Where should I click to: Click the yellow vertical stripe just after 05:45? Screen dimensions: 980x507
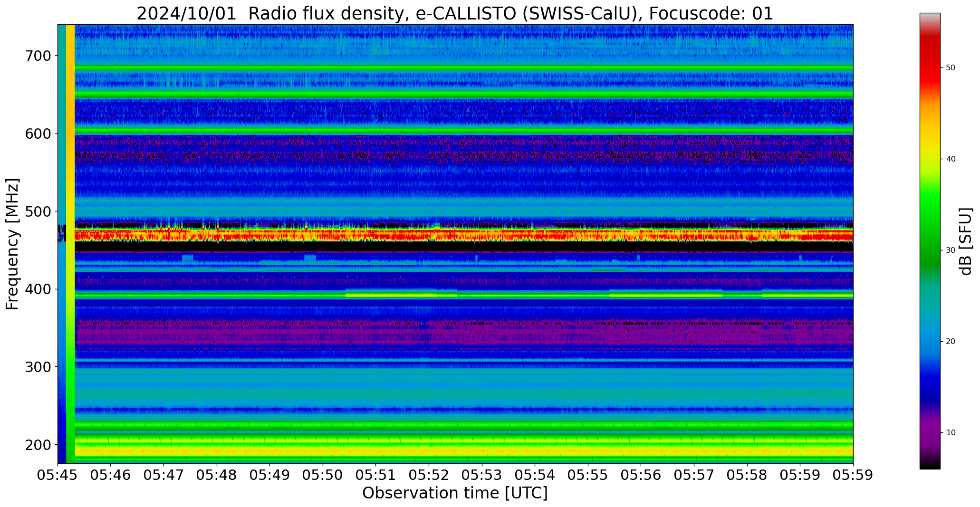tap(70, 244)
